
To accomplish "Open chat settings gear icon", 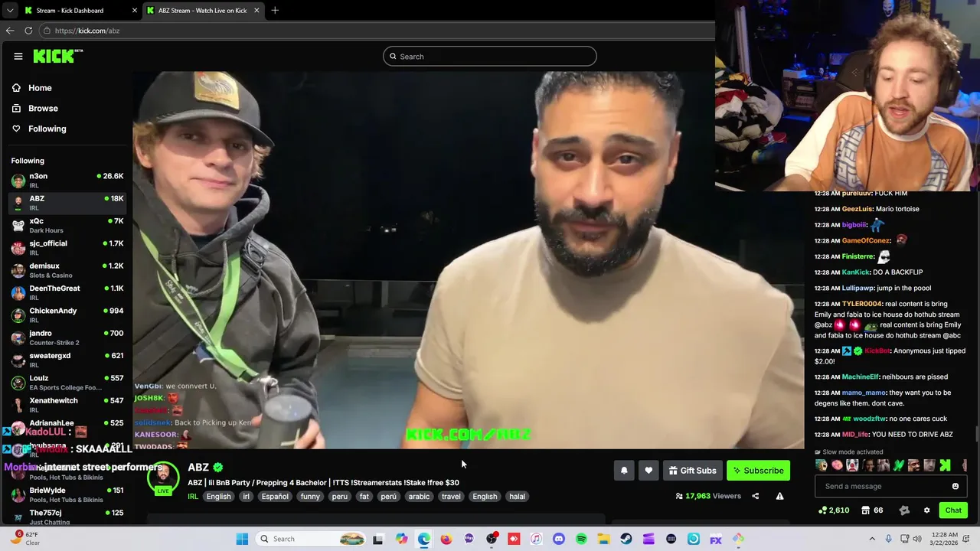I will (x=926, y=510).
